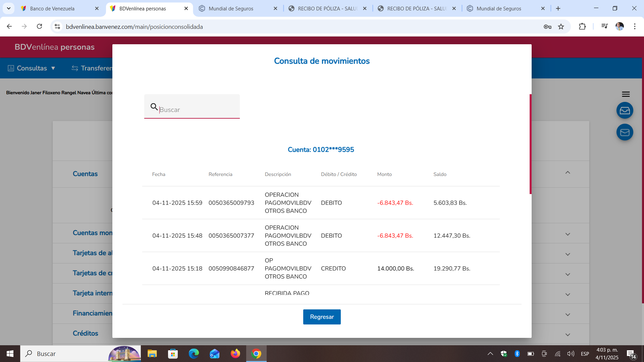Open the browser extensions puzzle icon
This screenshot has height=362, width=644.
tap(582, 27)
